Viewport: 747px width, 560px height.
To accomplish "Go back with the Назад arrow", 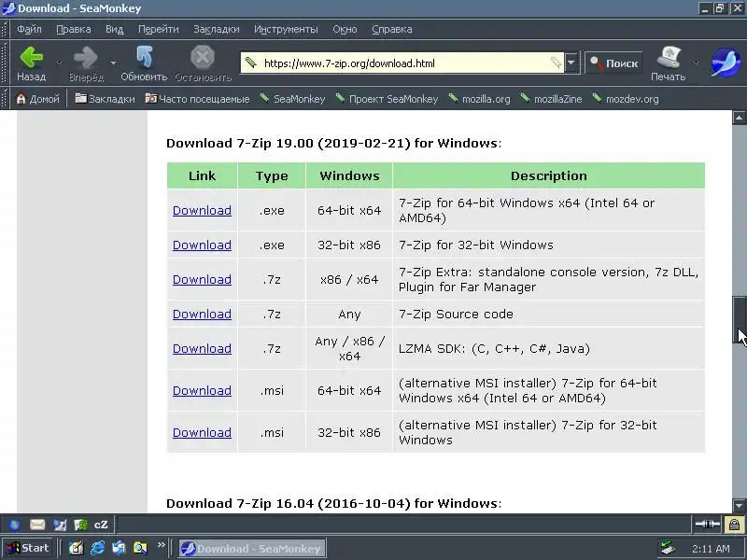I will [x=32, y=63].
